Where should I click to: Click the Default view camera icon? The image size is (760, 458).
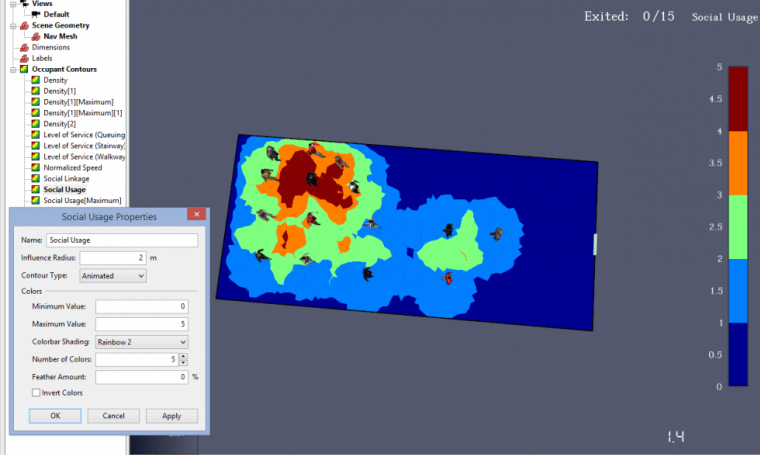point(36,15)
